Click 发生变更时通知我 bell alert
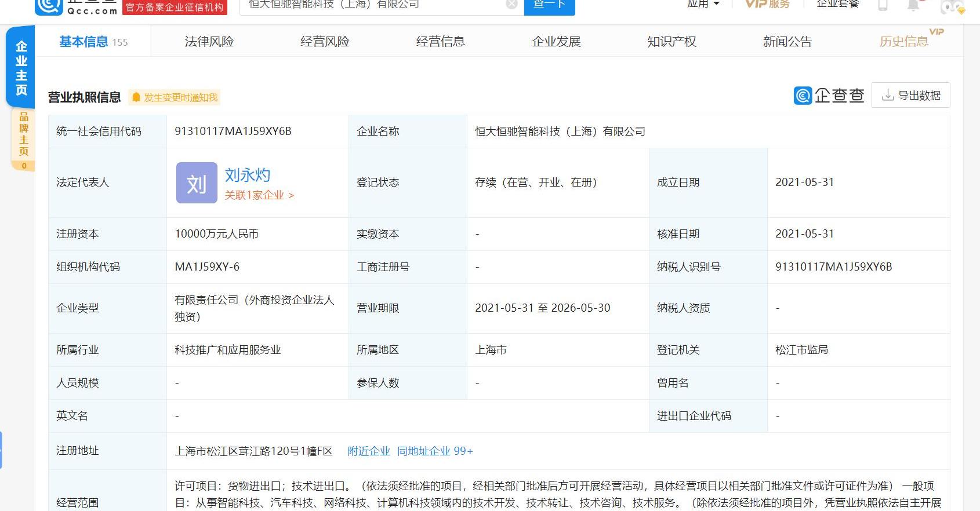This screenshot has height=511, width=980. coord(175,97)
